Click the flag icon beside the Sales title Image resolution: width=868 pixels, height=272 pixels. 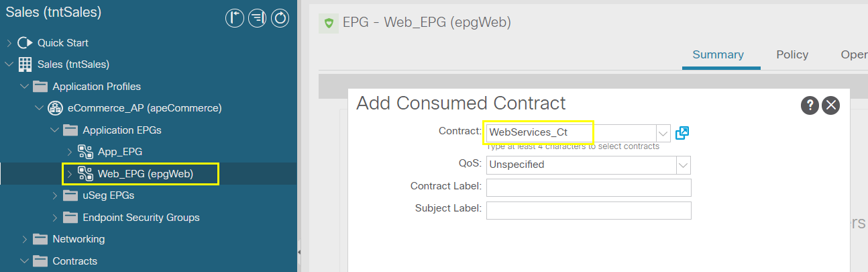click(234, 18)
